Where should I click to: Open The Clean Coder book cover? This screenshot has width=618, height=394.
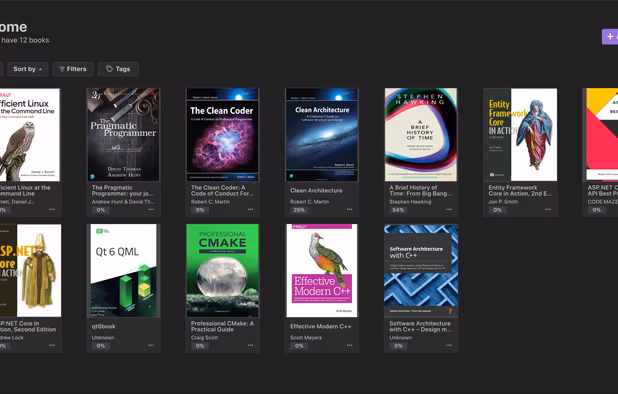223,135
